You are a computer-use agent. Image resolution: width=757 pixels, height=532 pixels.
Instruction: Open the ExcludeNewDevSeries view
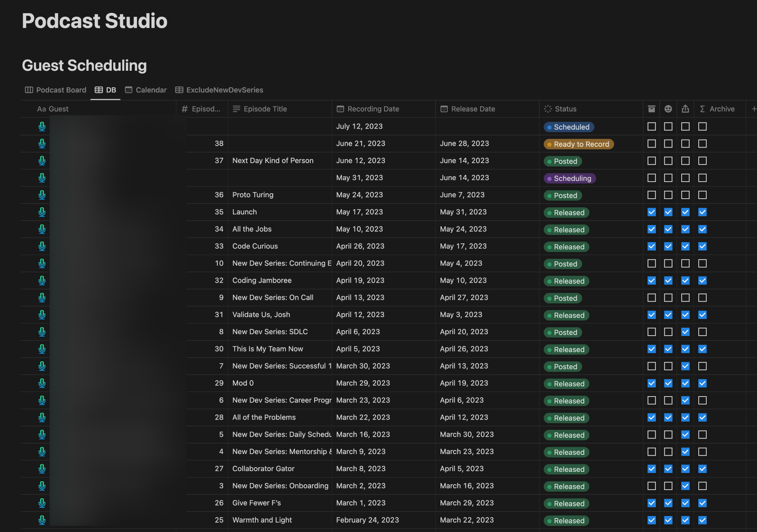click(219, 90)
